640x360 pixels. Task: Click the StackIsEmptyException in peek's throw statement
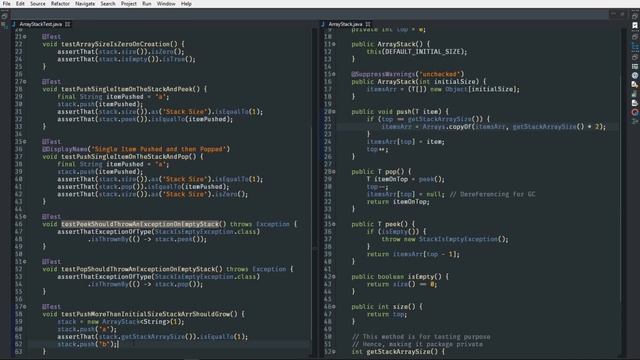pos(458,239)
